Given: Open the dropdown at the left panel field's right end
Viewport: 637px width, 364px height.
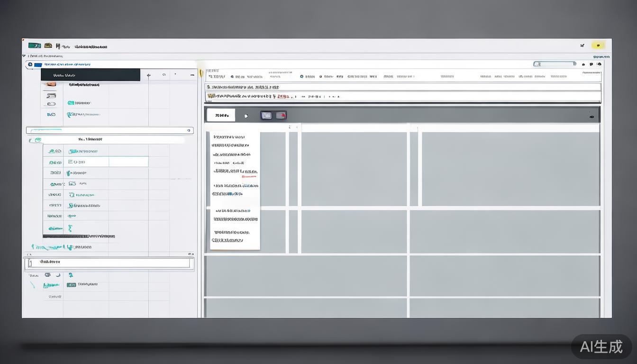Looking at the screenshot, I should [x=189, y=130].
